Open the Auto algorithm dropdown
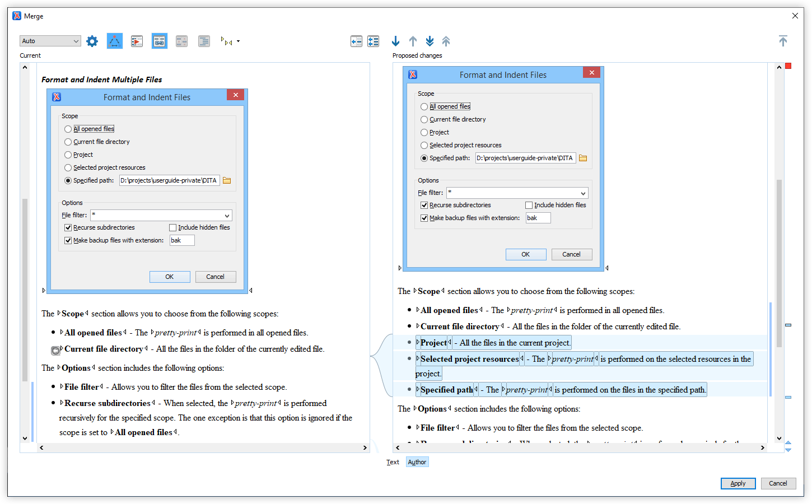 [50, 41]
